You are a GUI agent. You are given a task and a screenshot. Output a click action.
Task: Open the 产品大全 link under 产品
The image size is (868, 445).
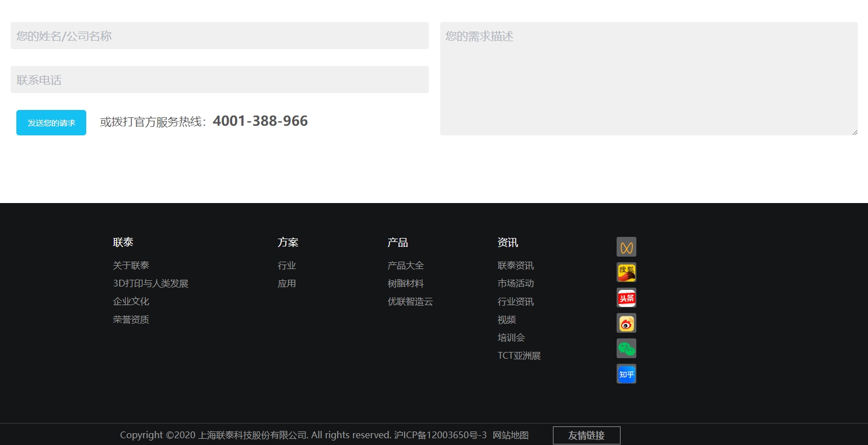[x=405, y=265]
